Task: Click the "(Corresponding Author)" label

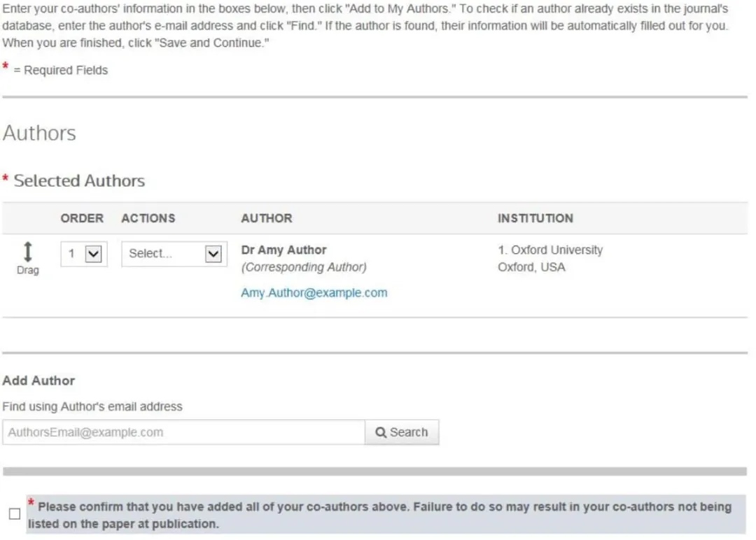Action: point(303,267)
